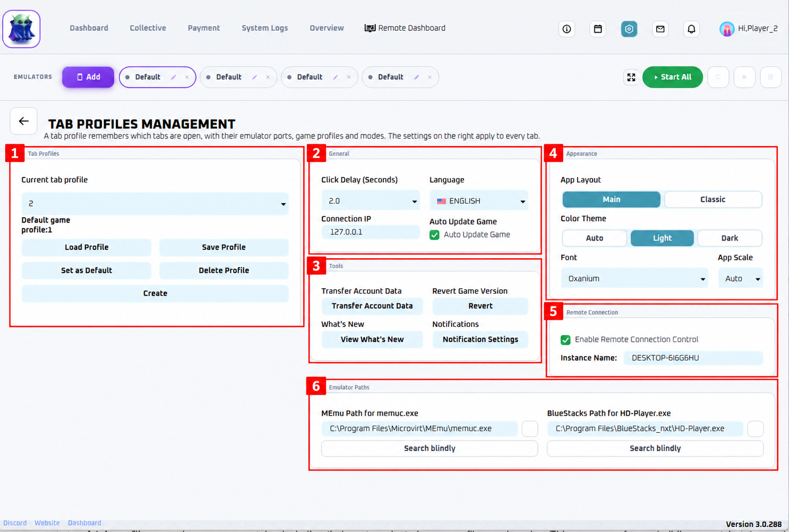Click browse box beside MEmu path
789x532 pixels.
coord(530,429)
